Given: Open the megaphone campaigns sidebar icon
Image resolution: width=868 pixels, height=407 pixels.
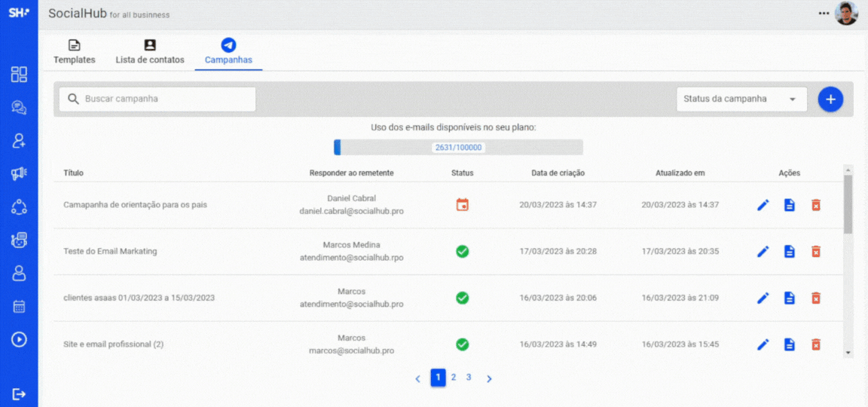Looking at the screenshot, I should pyautogui.click(x=19, y=174).
